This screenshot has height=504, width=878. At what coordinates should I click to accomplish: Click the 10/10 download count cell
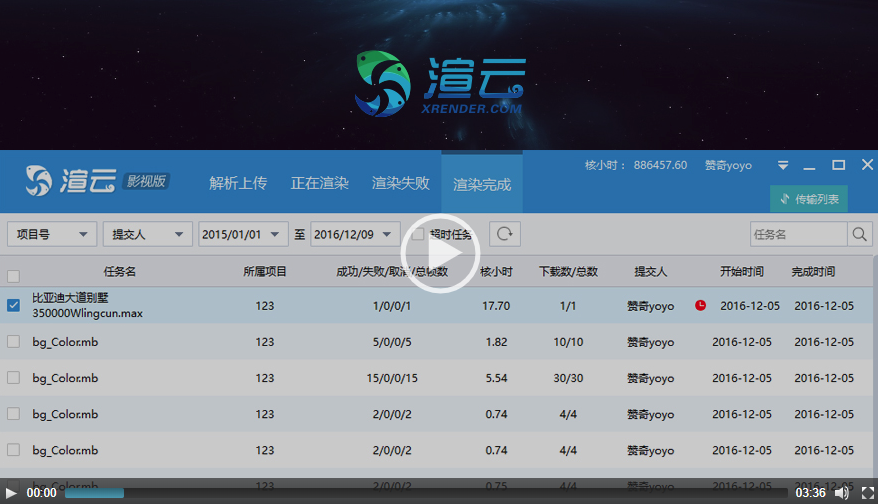[568, 342]
